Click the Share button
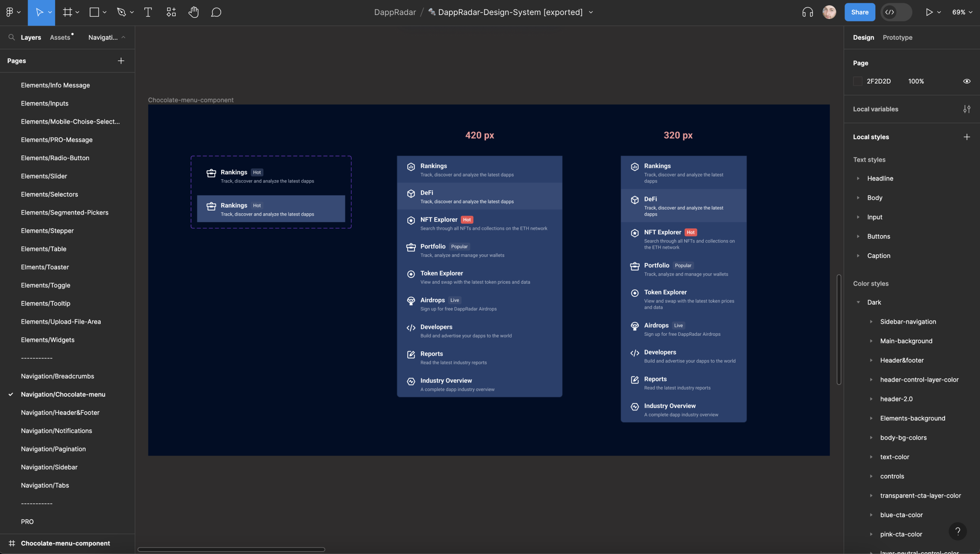Screen dimensions: 980x554 click(x=860, y=12)
